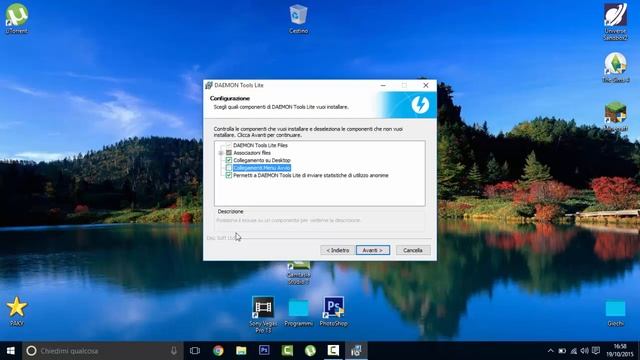This screenshot has width=640, height=360.
Task: Open the taskbar clock and date
Action: pos(620,351)
